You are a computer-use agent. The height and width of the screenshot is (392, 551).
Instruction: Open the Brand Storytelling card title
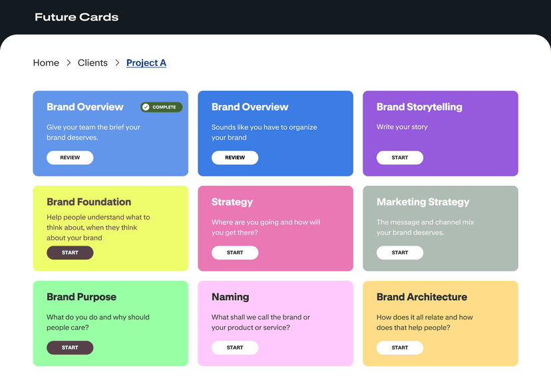419,107
